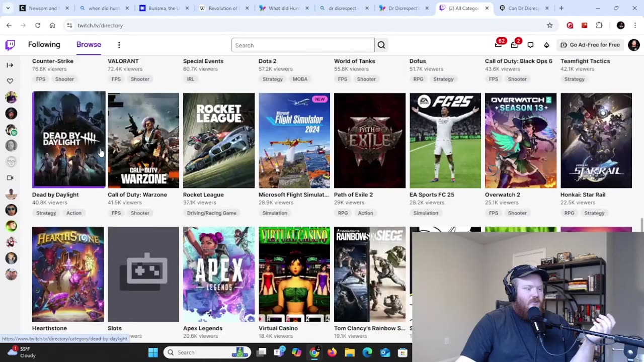This screenshot has width=644, height=362.
Task: Open whispers chat bubble icon
Action: point(530,45)
